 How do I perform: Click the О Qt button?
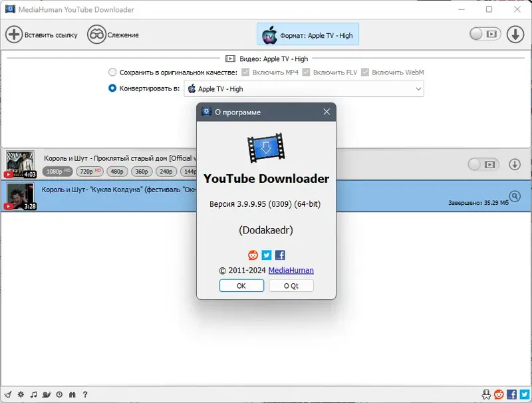[x=291, y=286]
